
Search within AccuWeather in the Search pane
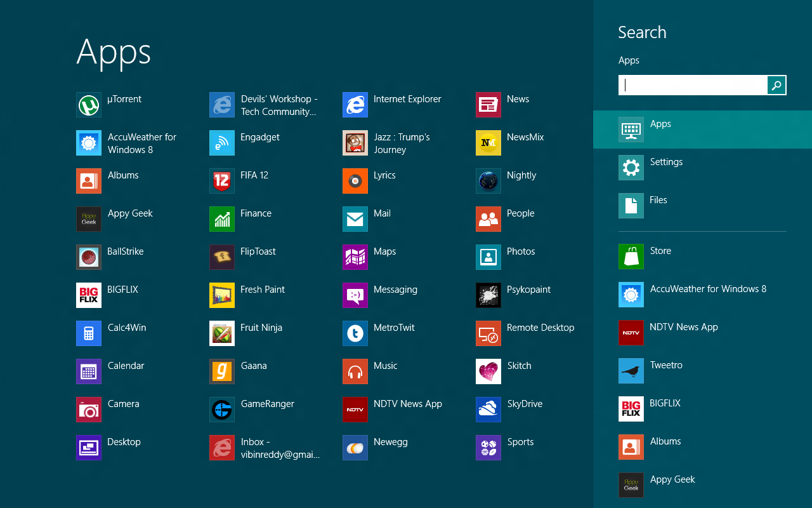702,295
